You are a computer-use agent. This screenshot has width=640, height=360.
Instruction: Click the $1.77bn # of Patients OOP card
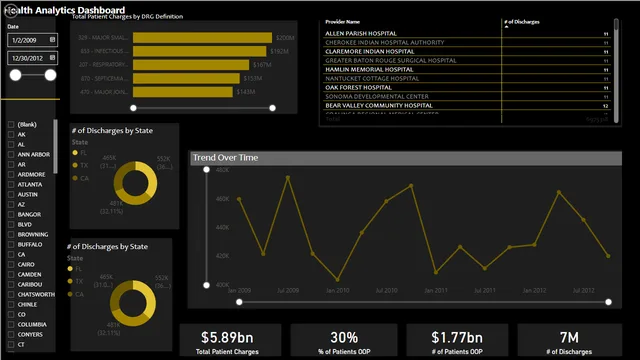[x=457, y=340]
